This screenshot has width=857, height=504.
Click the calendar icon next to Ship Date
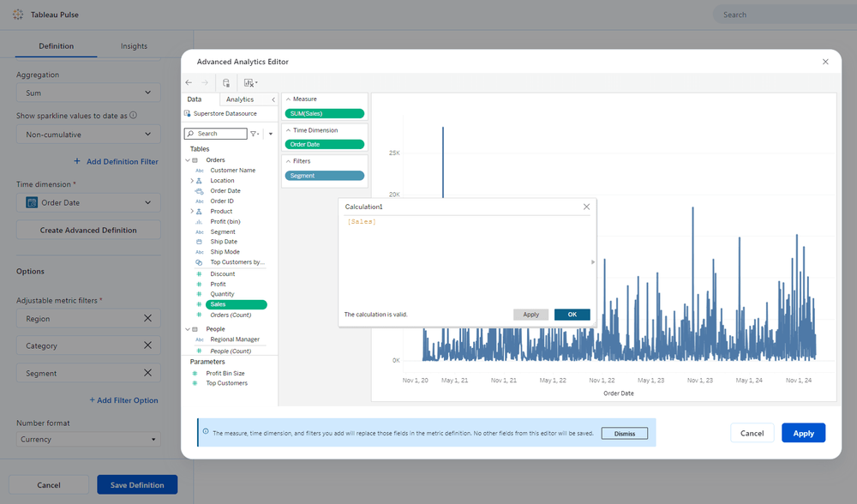(199, 242)
